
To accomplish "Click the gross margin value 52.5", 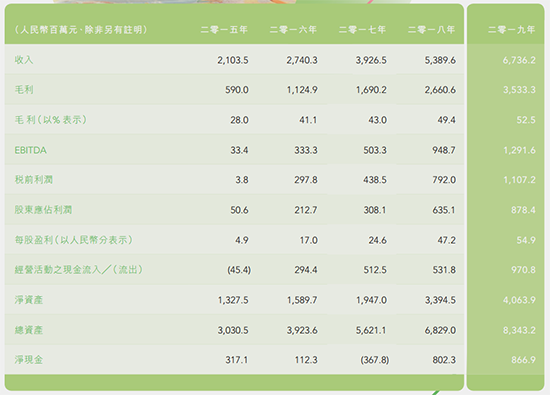I will (526, 120).
